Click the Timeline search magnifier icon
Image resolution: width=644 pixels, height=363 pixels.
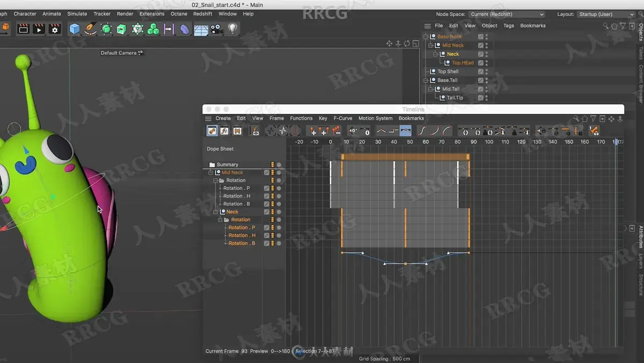coord(576,119)
